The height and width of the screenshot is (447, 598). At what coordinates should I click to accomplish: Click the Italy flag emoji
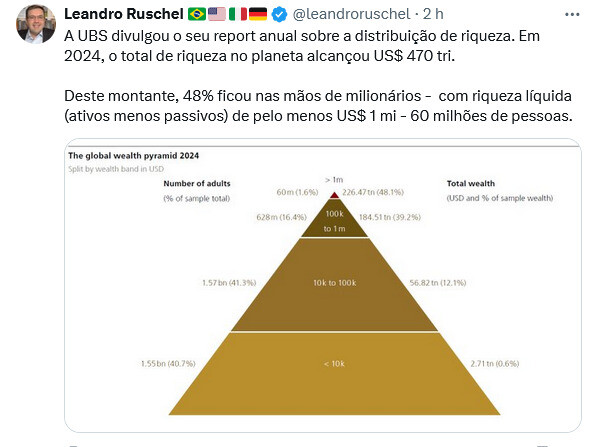(238, 14)
